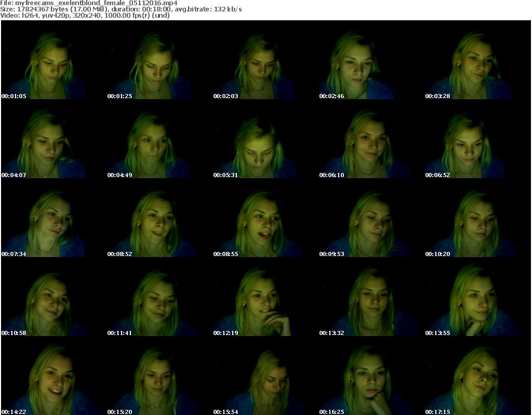Select the thumbnail stamped 00:02:03

pos(265,60)
